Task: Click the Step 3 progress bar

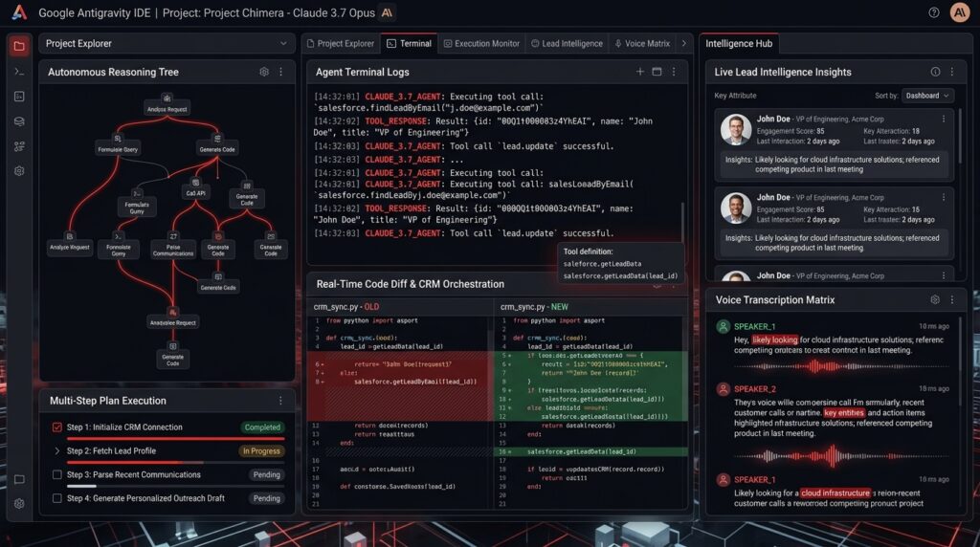Action: point(176,486)
